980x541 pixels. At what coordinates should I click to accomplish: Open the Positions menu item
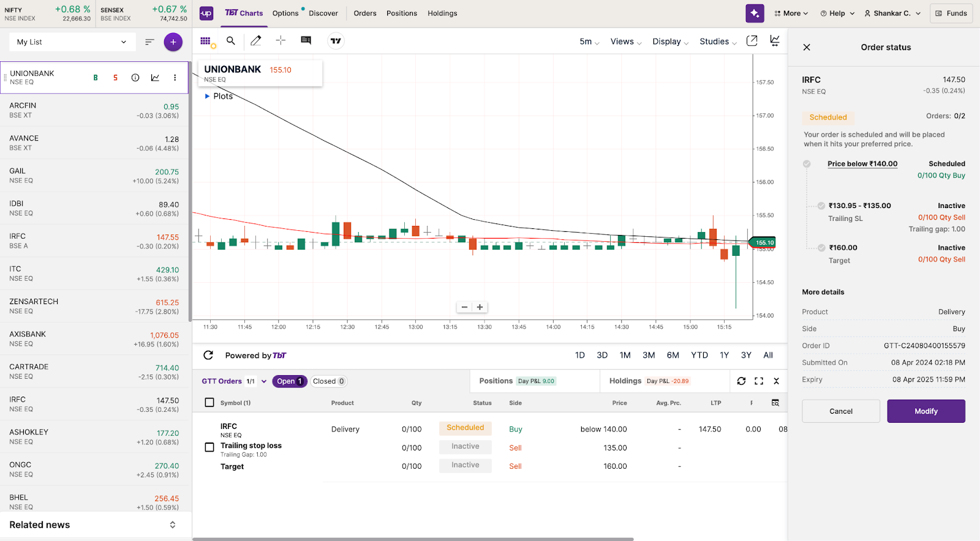[401, 13]
